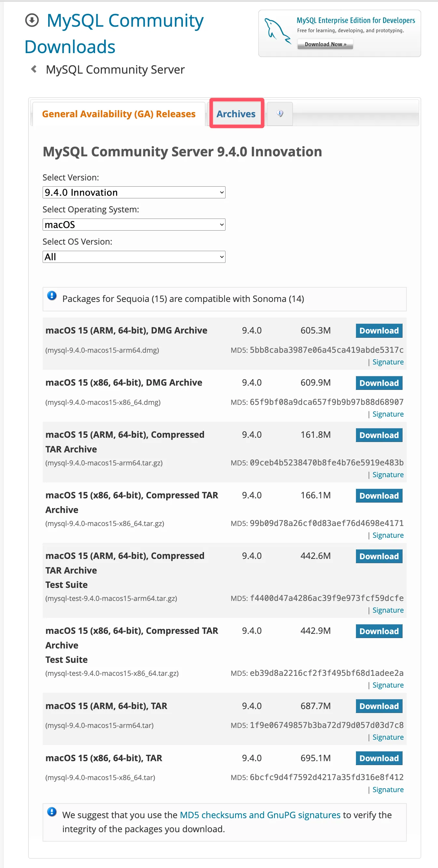This screenshot has height=868, width=438.
Task: Open the Select Operating System dropdown
Action: [134, 225]
